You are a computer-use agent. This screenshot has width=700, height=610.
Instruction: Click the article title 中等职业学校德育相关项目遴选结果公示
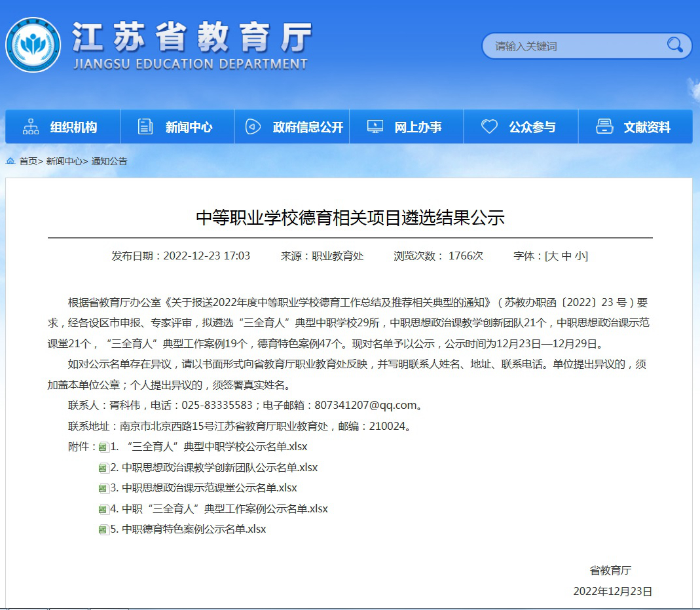coord(350,218)
